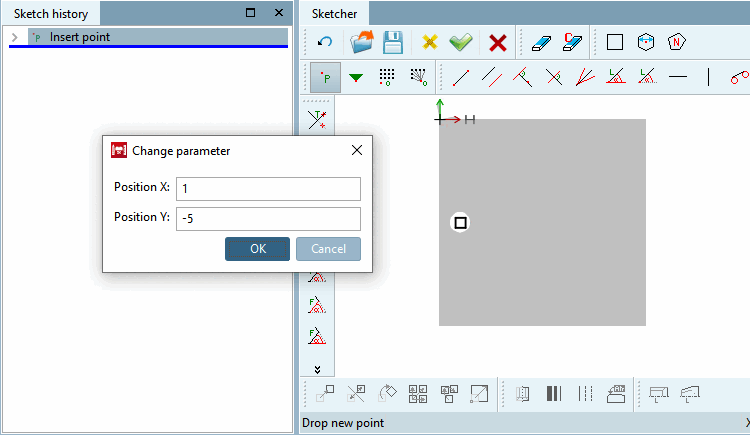Open the green triangle dropdown

pyautogui.click(x=356, y=78)
